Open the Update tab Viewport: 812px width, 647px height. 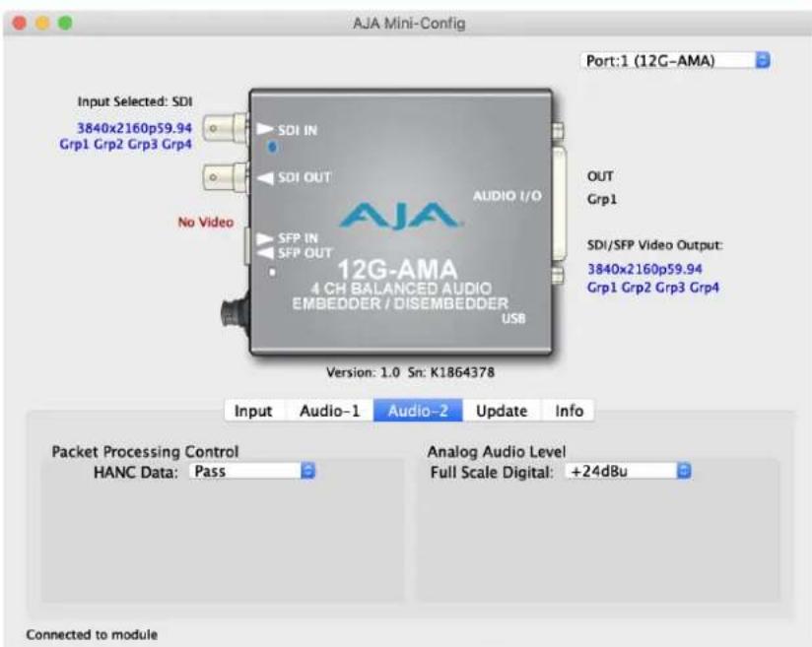(x=502, y=411)
